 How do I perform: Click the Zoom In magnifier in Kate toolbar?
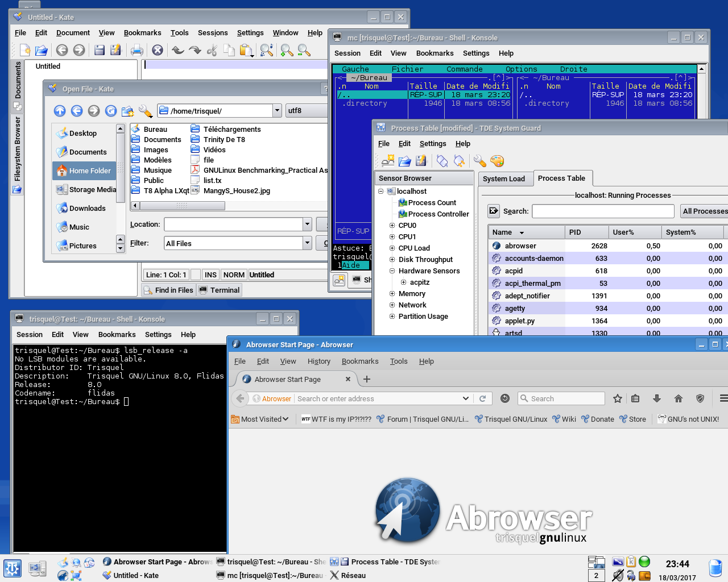[x=287, y=50]
